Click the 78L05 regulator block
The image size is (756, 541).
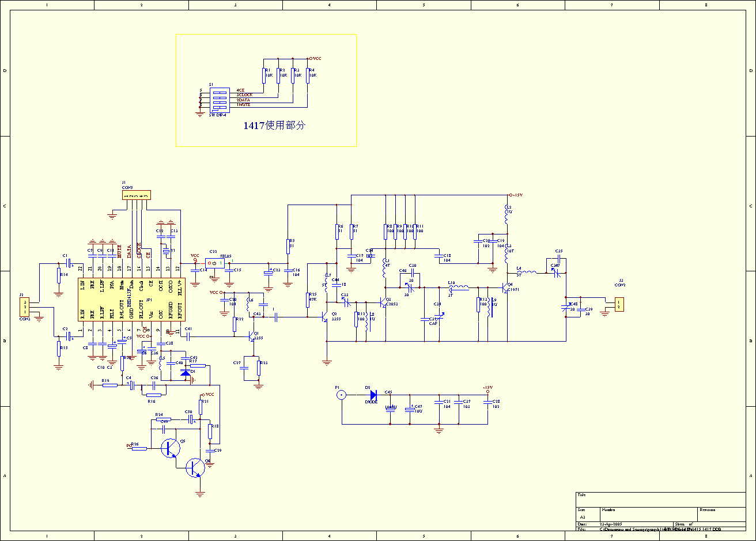pos(214,263)
